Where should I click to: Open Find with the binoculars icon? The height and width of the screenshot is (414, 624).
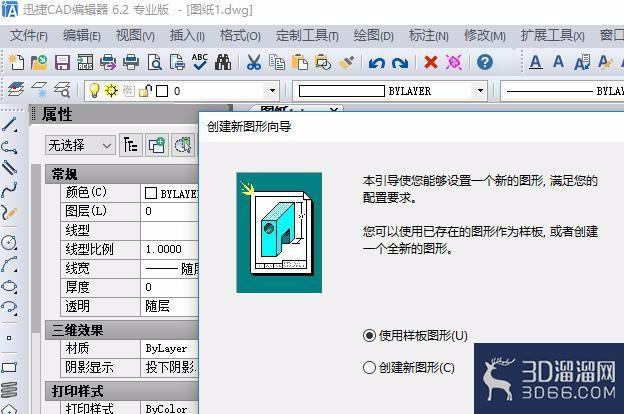pyautogui.click(x=223, y=62)
